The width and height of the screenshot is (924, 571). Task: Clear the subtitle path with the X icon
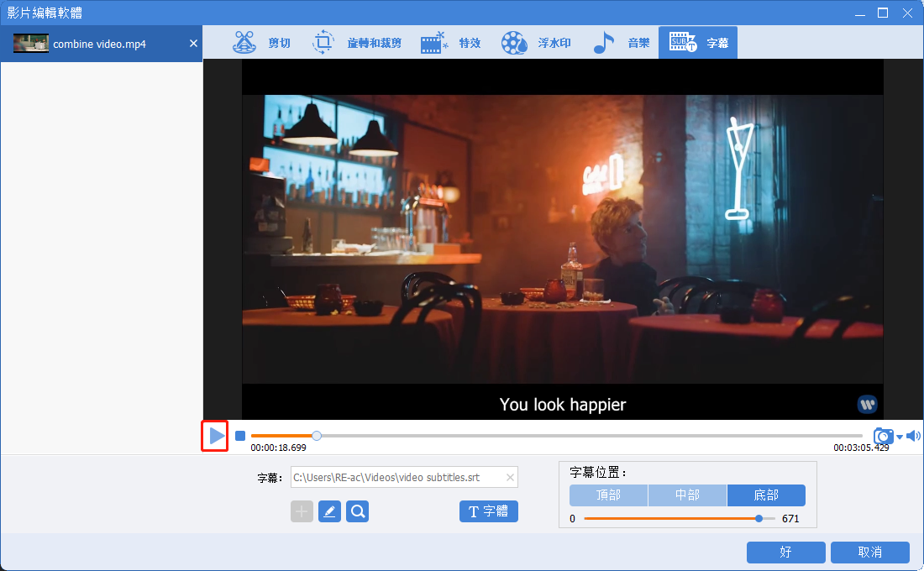point(511,478)
